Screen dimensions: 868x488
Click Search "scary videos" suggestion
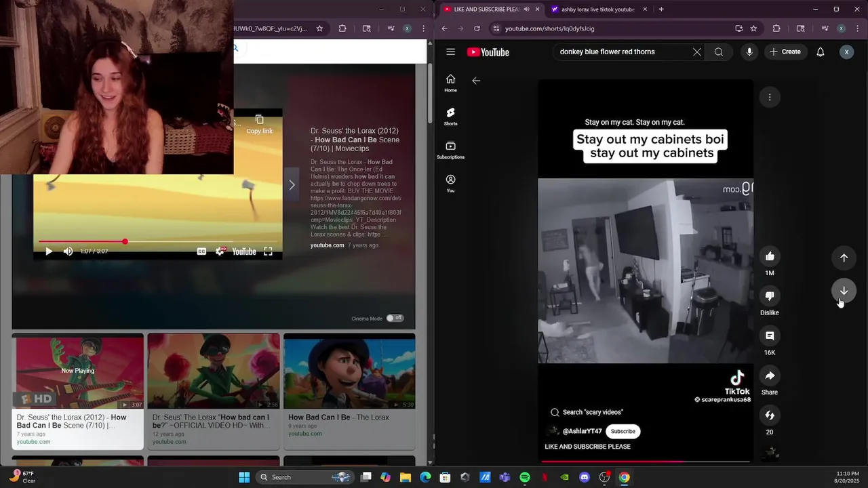[587, 412]
